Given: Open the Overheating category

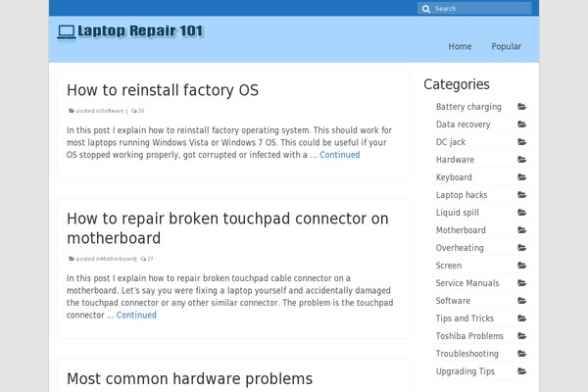Looking at the screenshot, I should [x=460, y=248].
